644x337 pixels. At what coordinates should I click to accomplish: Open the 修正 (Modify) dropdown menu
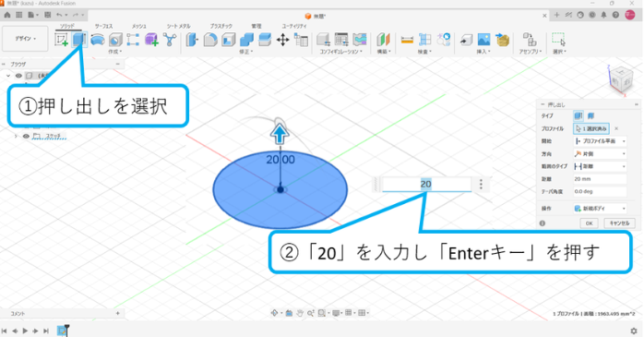[246, 52]
